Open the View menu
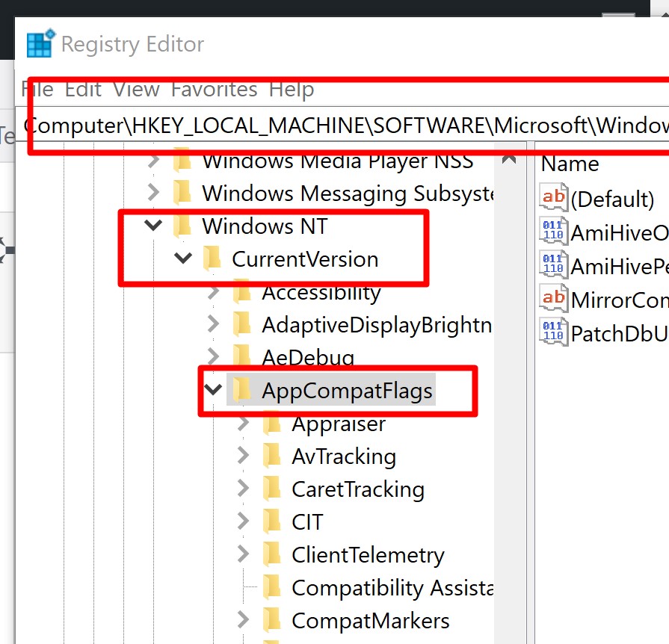The height and width of the screenshot is (644, 669). point(136,89)
